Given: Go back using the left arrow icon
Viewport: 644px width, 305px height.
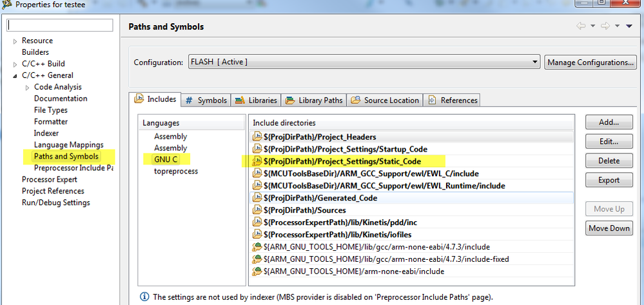Looking at the screenshot, I should click(581, 26).
